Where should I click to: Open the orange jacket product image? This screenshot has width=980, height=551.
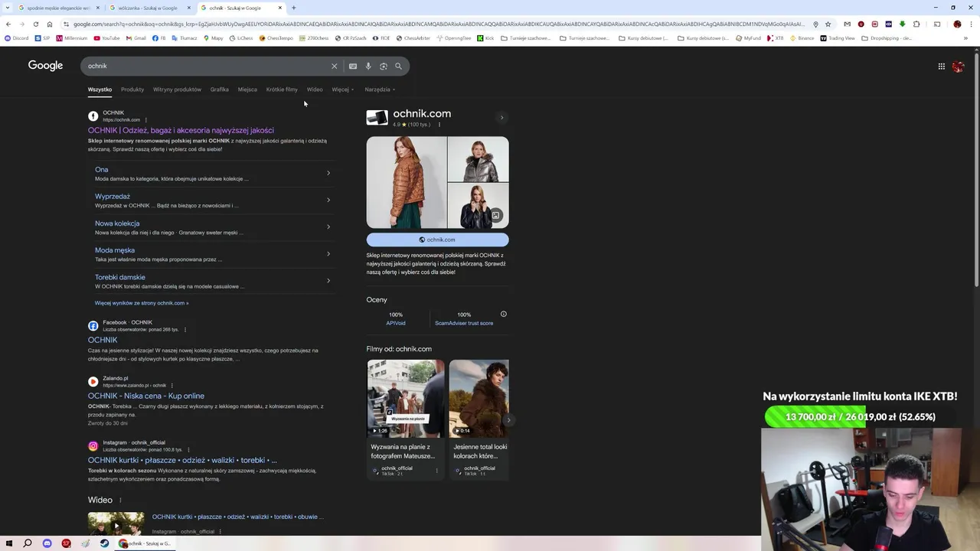[406, 182]
